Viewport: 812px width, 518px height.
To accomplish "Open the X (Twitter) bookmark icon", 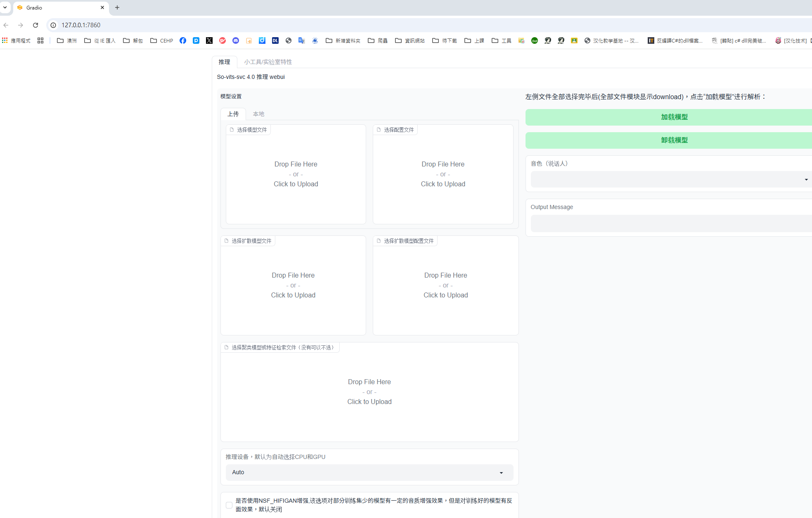I will tap(209, 40).
